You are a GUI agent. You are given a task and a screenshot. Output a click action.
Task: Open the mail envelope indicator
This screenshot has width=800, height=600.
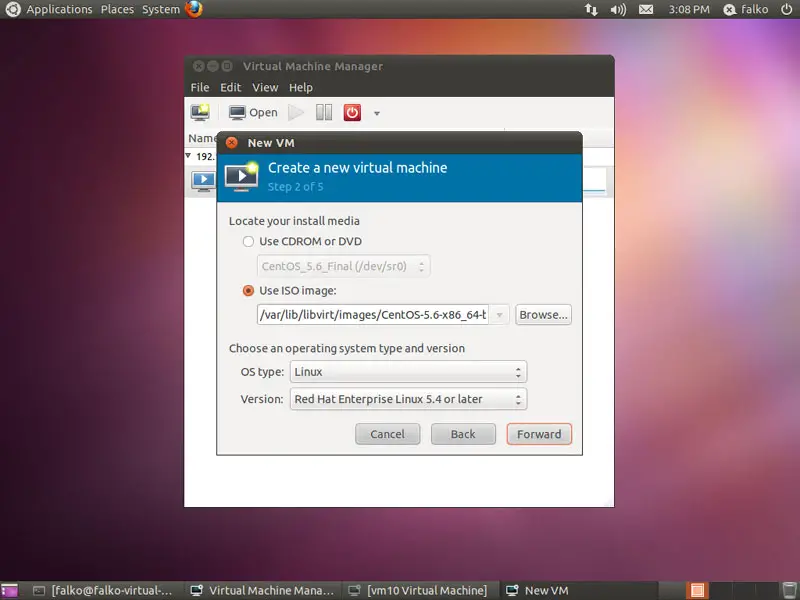[x=646, y=9]
